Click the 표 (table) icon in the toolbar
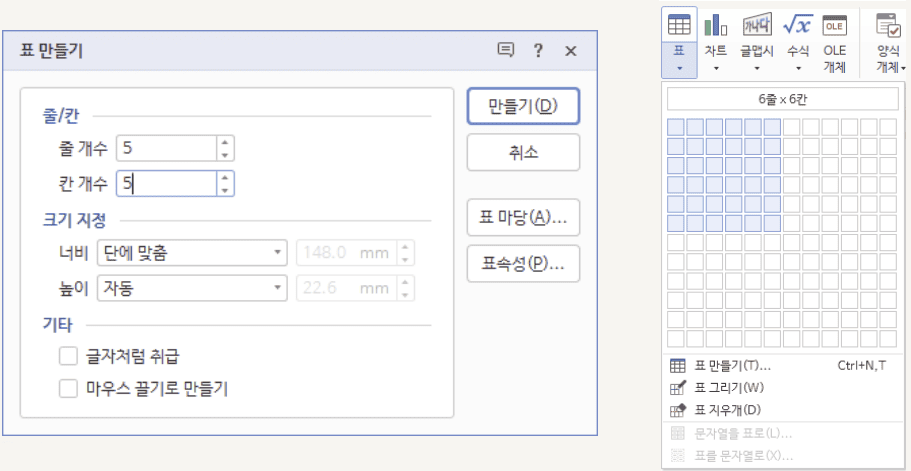911x471 pixels. [679, 26]
